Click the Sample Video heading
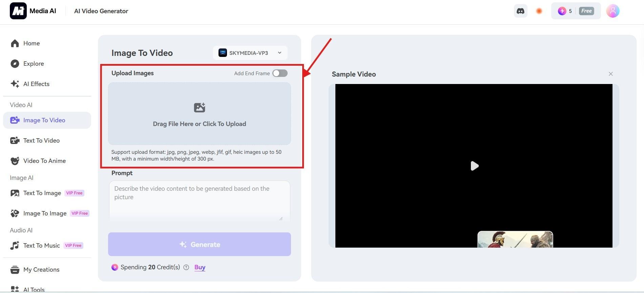The width and height of the screenshot is (644, 293). pos(354,74)
